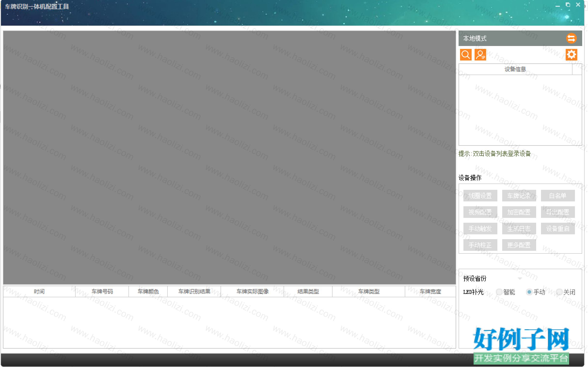This screenshot has height=367, width=588.
Task: Maximize the configuration tool window
Action: (568, 5)
